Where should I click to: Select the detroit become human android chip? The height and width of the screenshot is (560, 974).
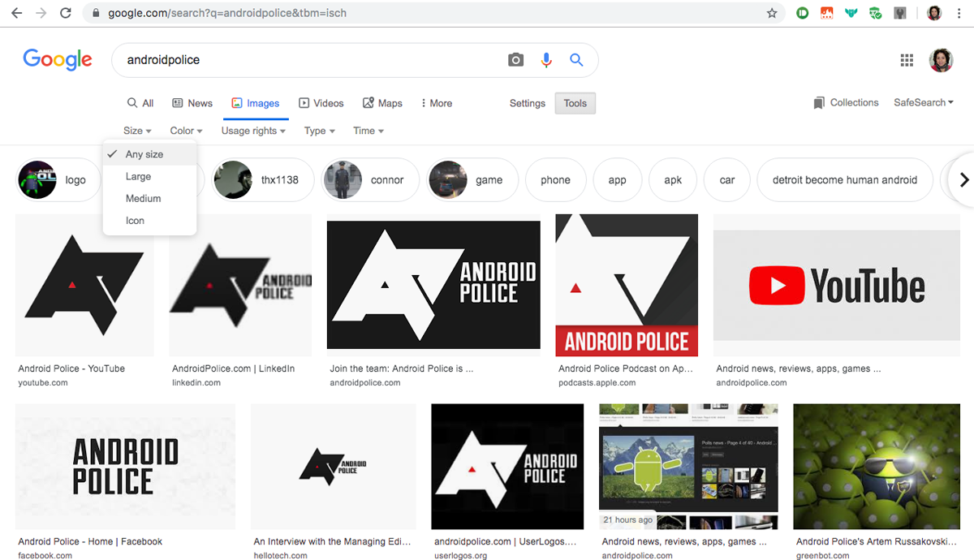tap(845, 180)
